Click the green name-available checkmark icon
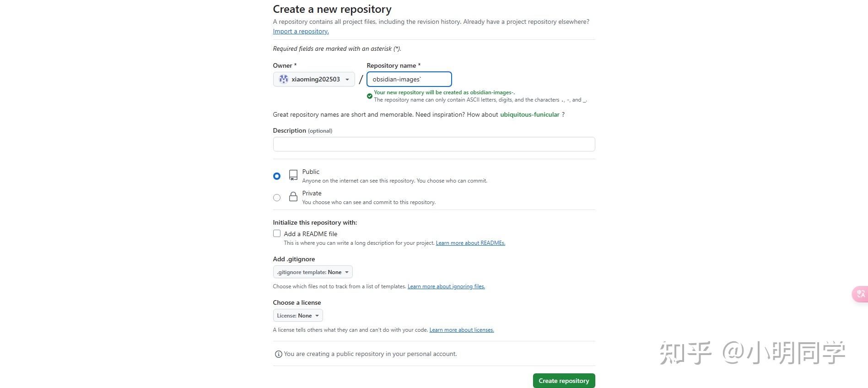The width and height of the screenshot is (868, 388). pos(369,96)
